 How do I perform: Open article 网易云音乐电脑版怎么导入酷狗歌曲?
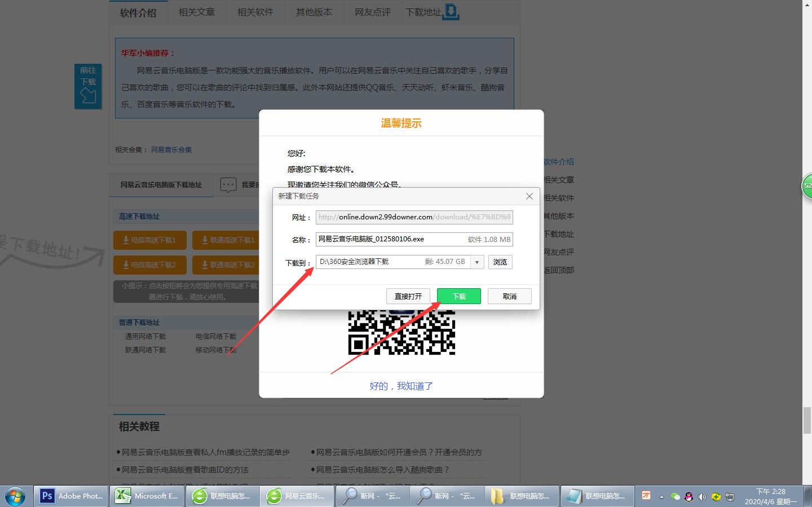coord(383,470)
